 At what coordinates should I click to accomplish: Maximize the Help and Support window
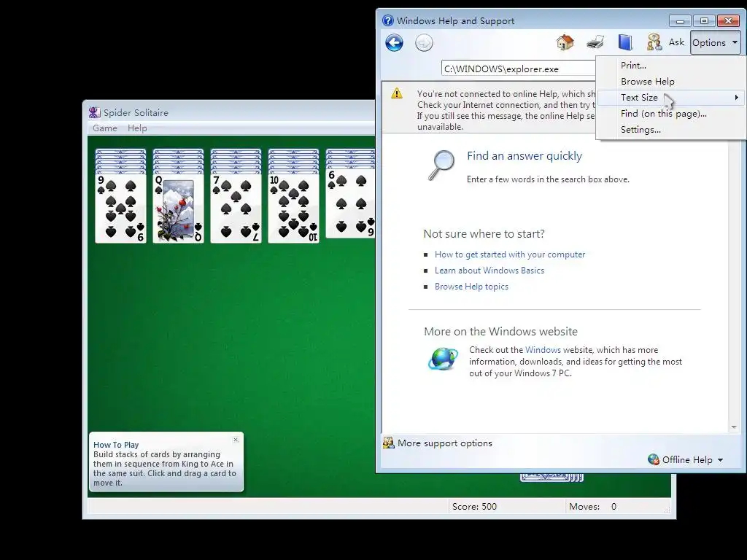click(x=704, y=21)
